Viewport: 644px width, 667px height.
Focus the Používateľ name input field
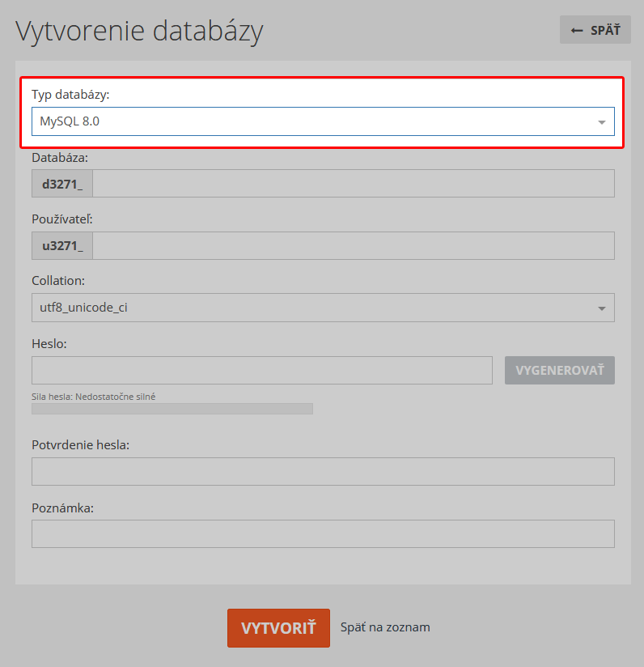click(354, 245)
